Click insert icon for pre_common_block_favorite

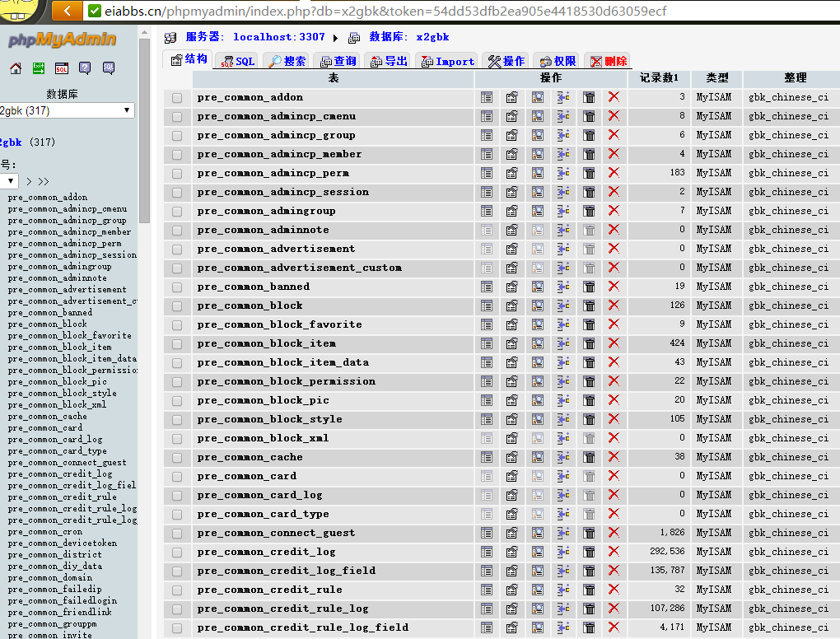(x=563, y=324)
